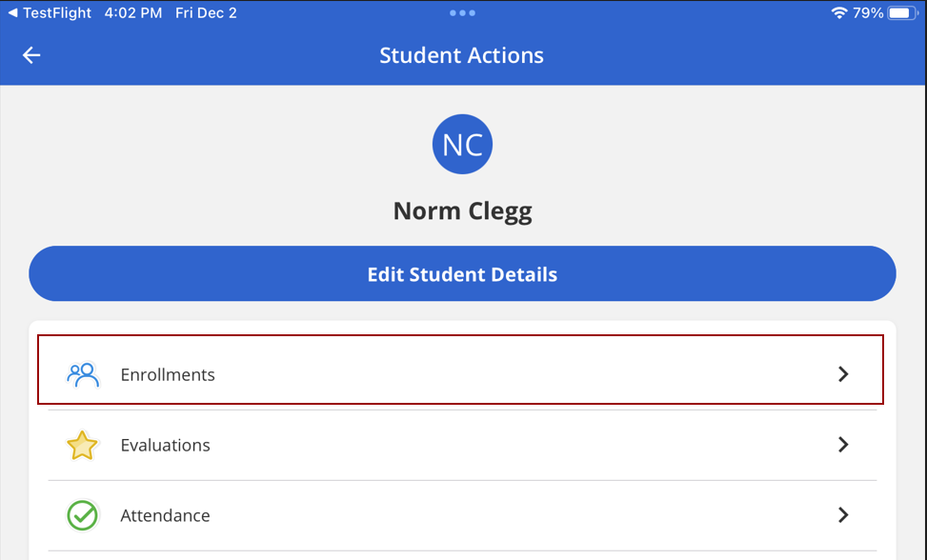Screen dimensions: 927x560
Task: Tap the 4:02 PM clock
Action: click(133, 13)
